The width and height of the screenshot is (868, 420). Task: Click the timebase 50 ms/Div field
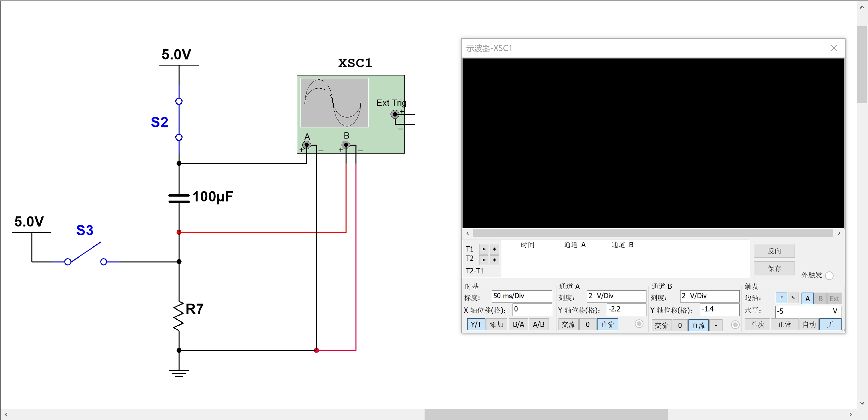(x=521, y=296)
